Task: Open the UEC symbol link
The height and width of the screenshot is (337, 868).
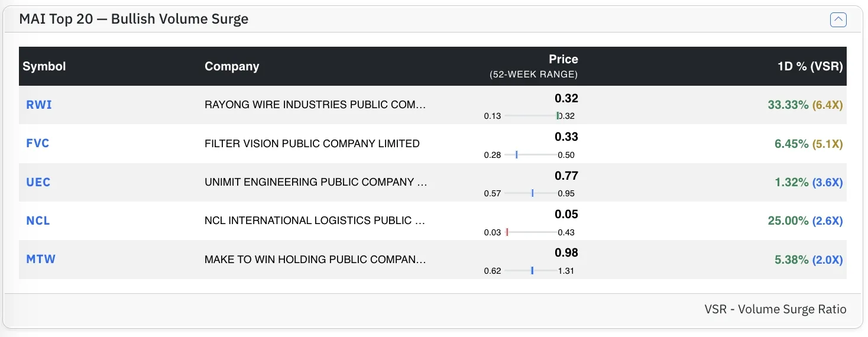Action: [x=38, y=182]
